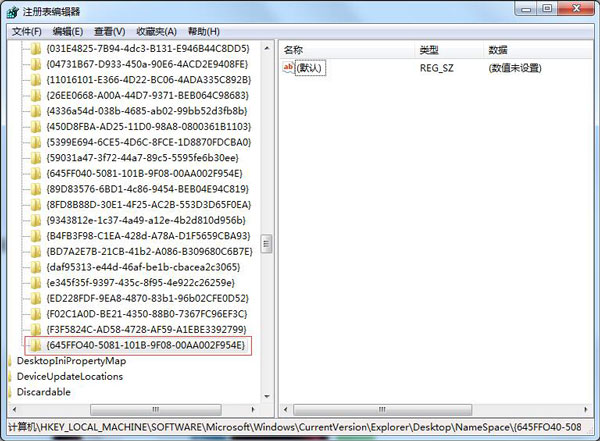600x441 pixels.
Task: Click the tree pane scroll down arrow
Action: tap(267, 397)
